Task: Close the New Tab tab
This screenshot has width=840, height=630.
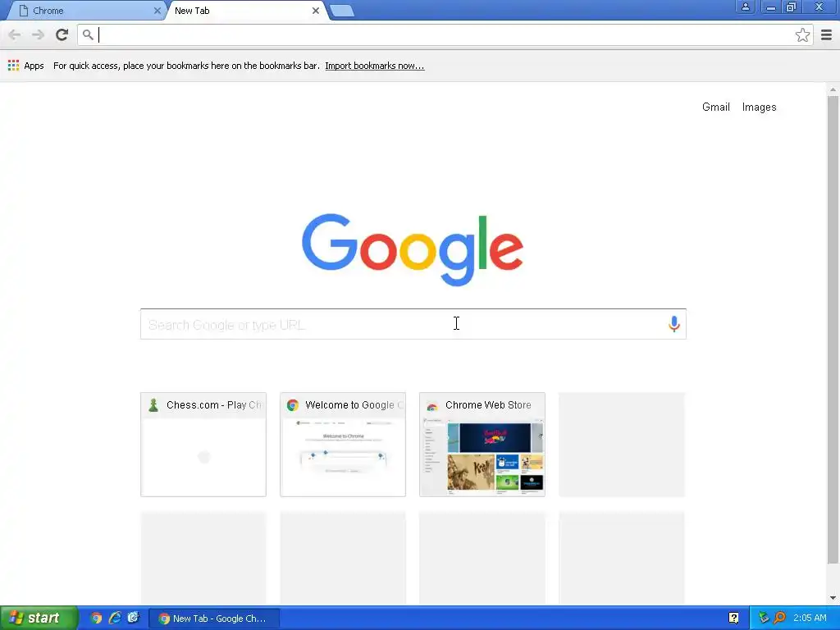Action: point(316,10)
